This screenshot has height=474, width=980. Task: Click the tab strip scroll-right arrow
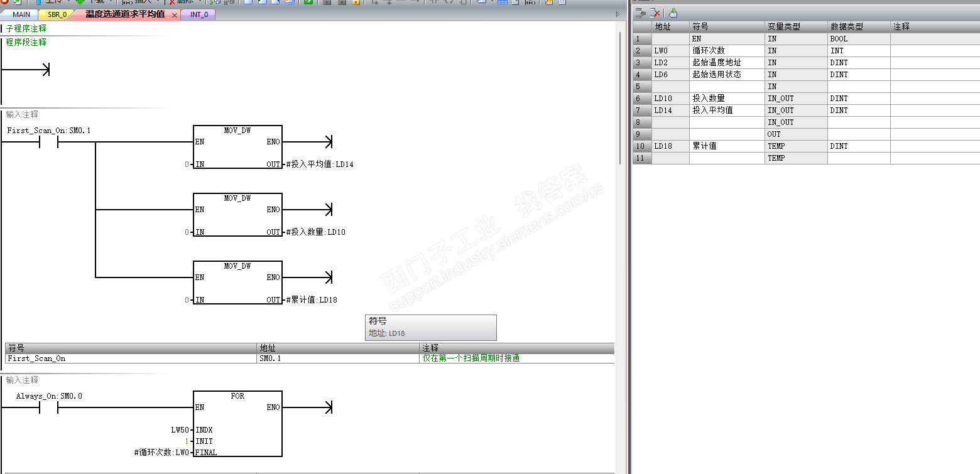pos(617,14)
